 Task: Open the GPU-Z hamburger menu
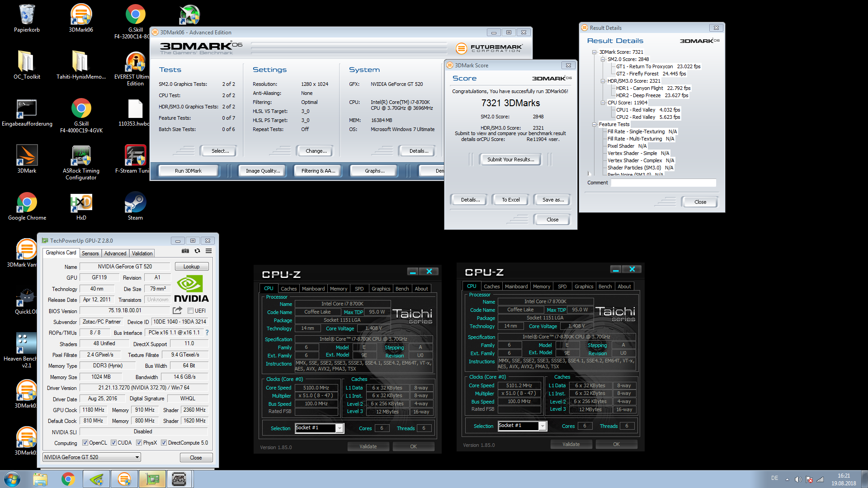208,251
